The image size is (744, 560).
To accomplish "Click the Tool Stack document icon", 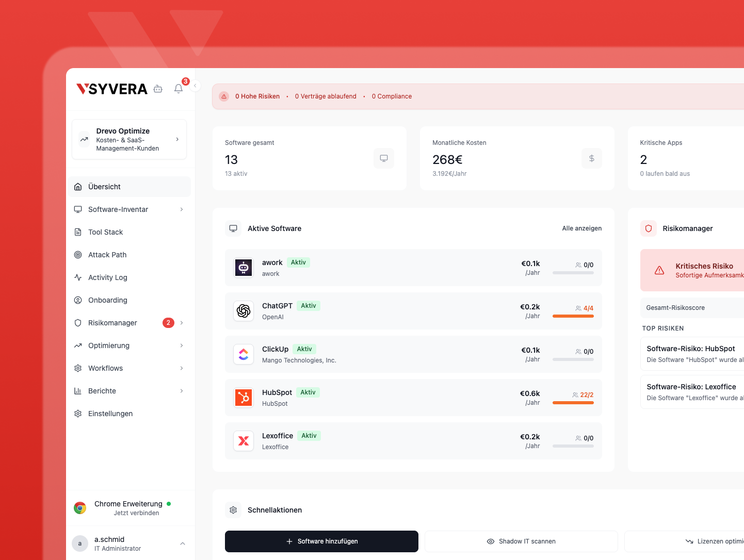I will pyautogui.click(x=78, y=232).
